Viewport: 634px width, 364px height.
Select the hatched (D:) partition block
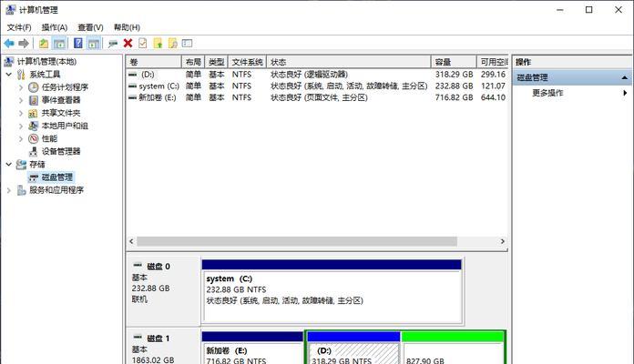tap(353, 348)
